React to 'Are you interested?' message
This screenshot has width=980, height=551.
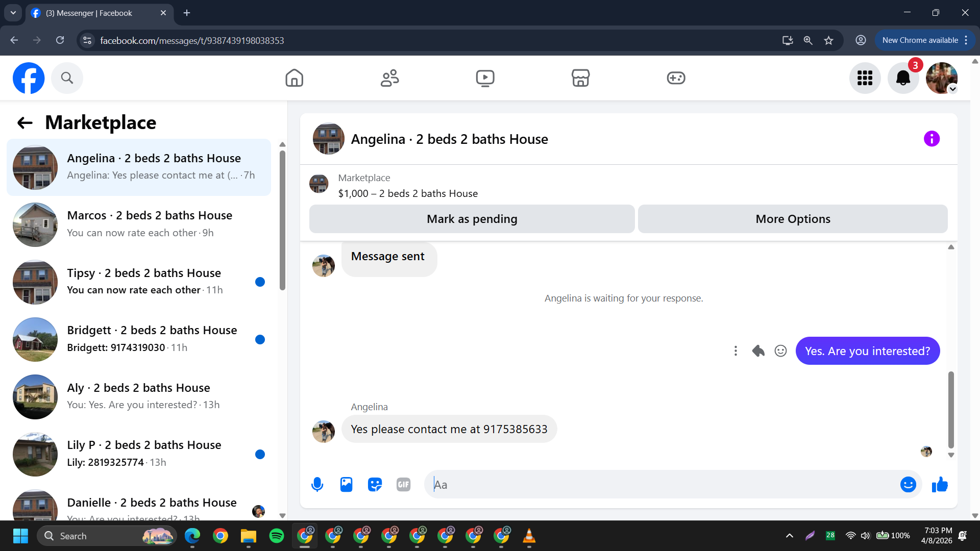[x=780, y=351]
